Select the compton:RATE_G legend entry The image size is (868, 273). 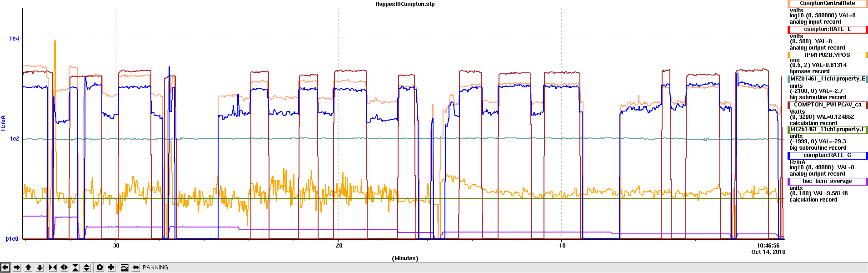(828, 156)
